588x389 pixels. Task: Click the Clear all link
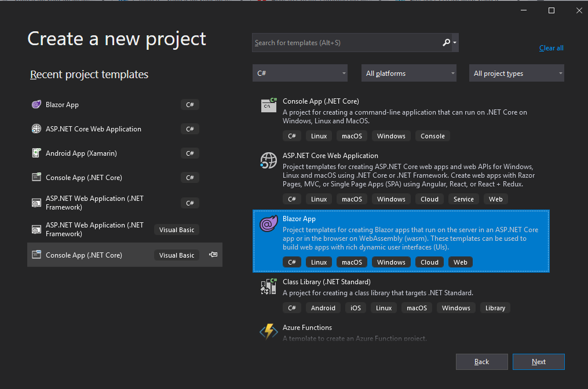551,47
